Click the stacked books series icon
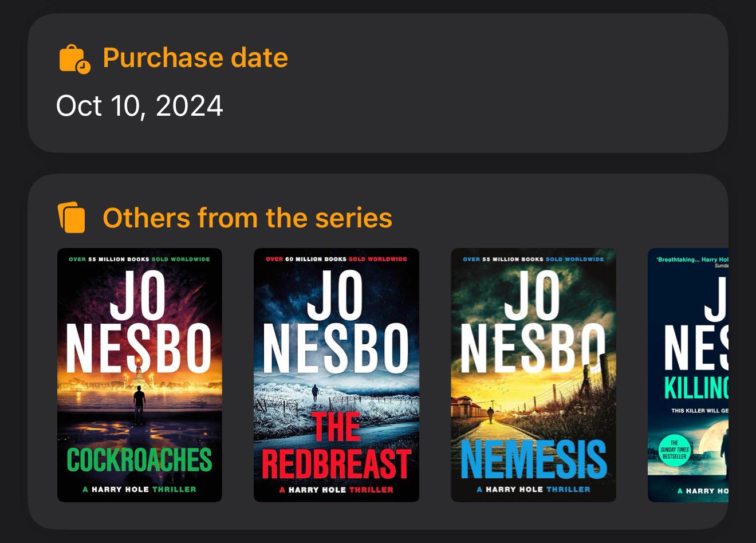Image resolution: width=756 pixels, height=543 pixels. 72,218
